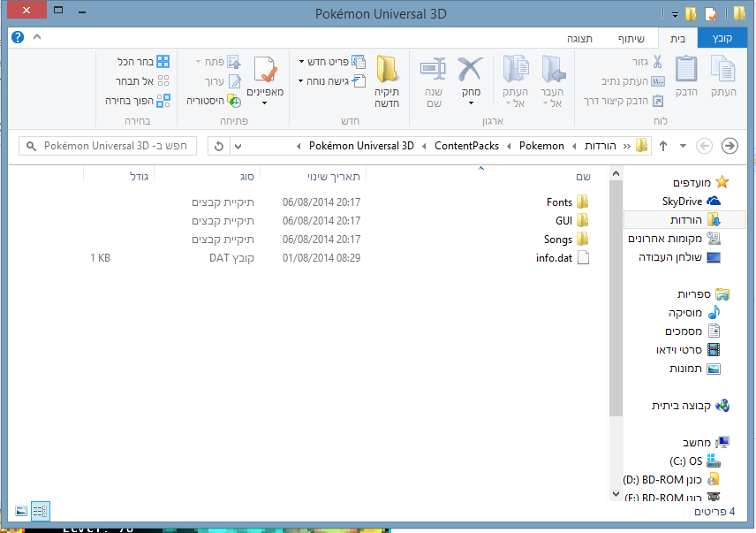
Task: Open the Easy access (גישה נוחה) dropdown
Action: click(332, 81)
